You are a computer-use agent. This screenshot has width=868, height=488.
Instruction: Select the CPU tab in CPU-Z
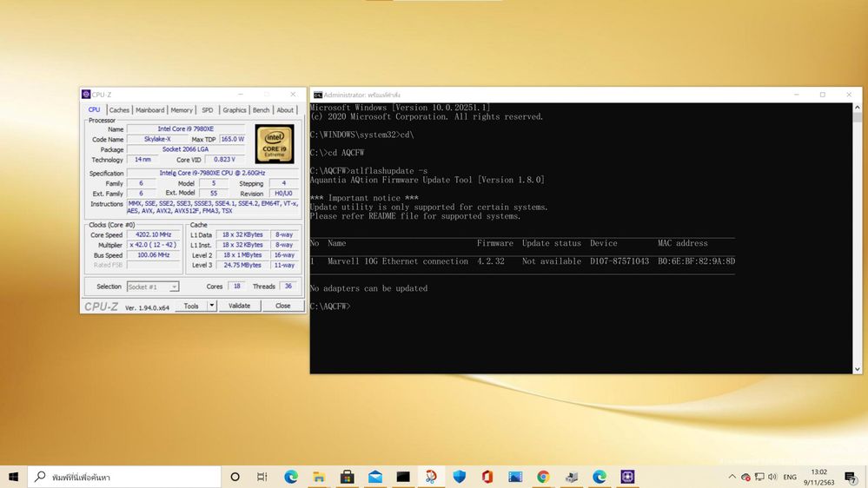tap(94, 109)
